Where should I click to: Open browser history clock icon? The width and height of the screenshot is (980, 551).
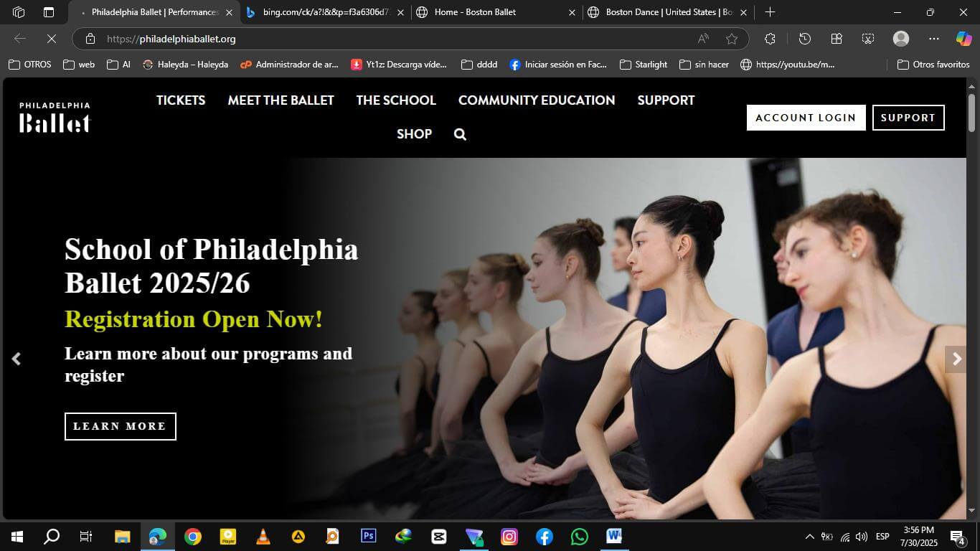[804, 39]
